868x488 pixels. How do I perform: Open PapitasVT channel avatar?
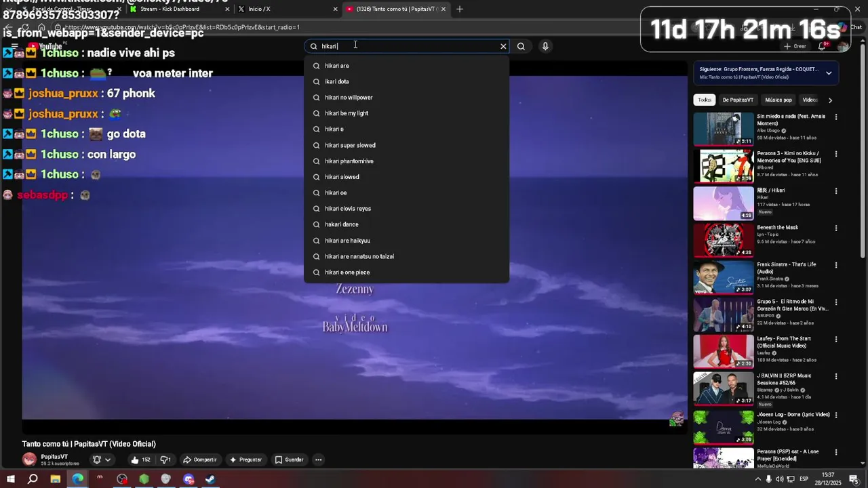pos(29,460)
